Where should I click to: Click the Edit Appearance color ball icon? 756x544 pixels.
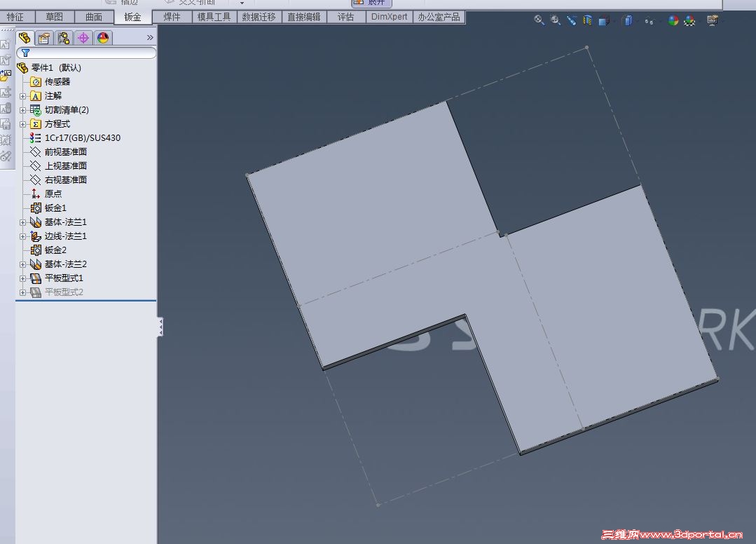pos(673,20)
